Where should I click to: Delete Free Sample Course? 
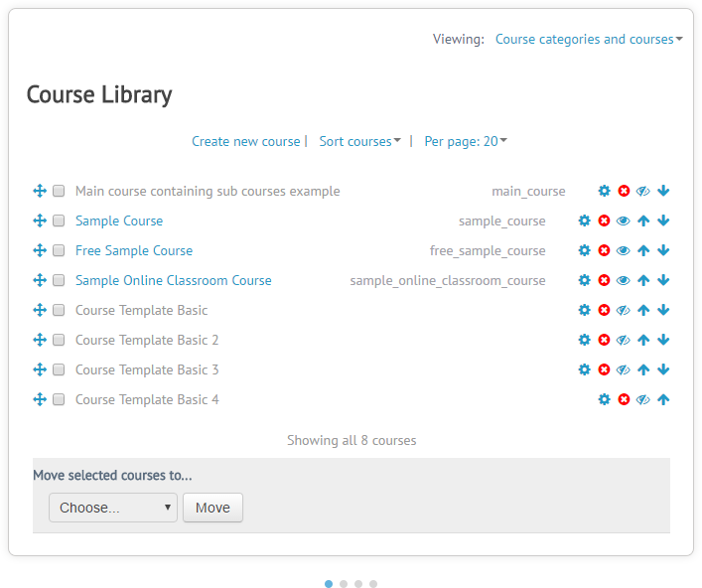click(x=604, y=250)
